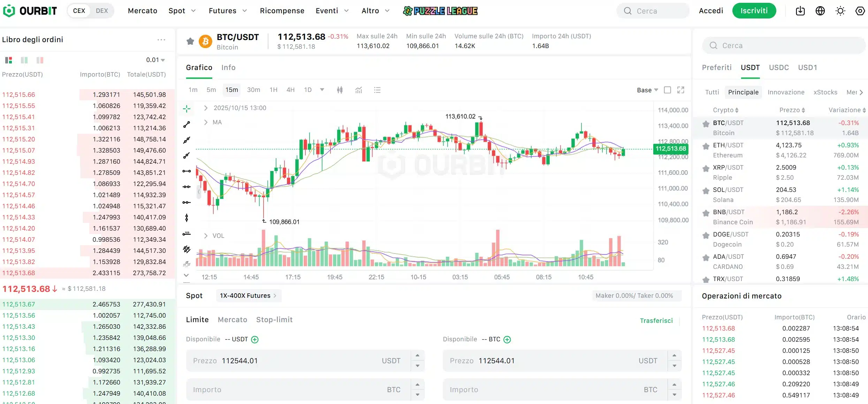The image size is (868, 404).
Task: Open the extra timeframe dropdown next to 1D
Action: pyautogui.click(x=322, y=90)
